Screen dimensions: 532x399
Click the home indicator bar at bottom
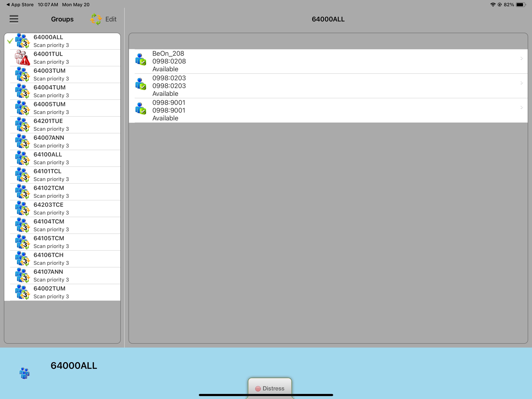(x=266, y=395)
